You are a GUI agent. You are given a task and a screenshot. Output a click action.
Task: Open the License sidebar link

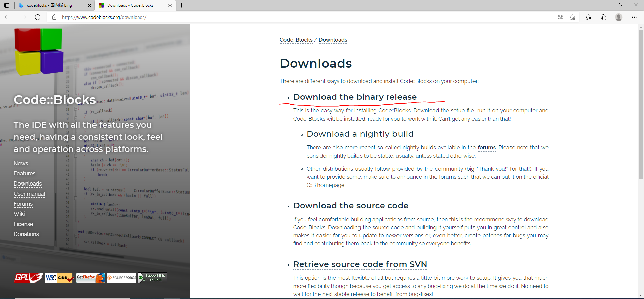(x=24, y=224)
